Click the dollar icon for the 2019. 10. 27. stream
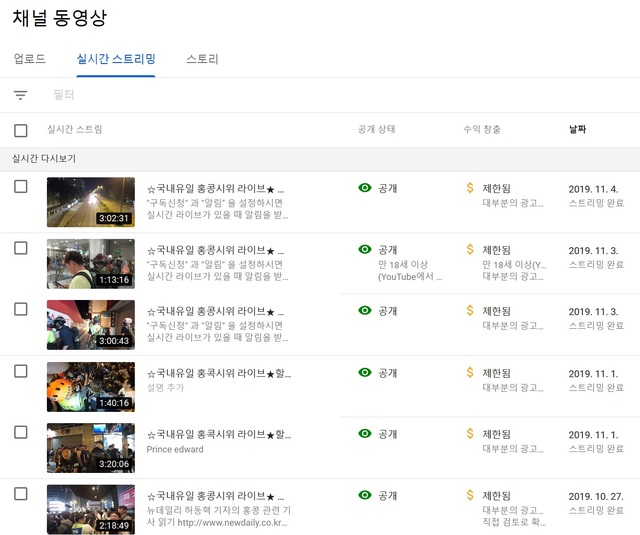The height and width of the screenshot is (535, 640). pyautogui.click(x=470, y=495)
